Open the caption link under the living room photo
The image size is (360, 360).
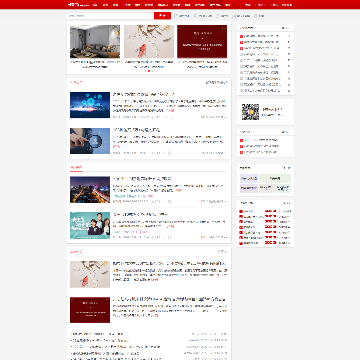point(95,64)
